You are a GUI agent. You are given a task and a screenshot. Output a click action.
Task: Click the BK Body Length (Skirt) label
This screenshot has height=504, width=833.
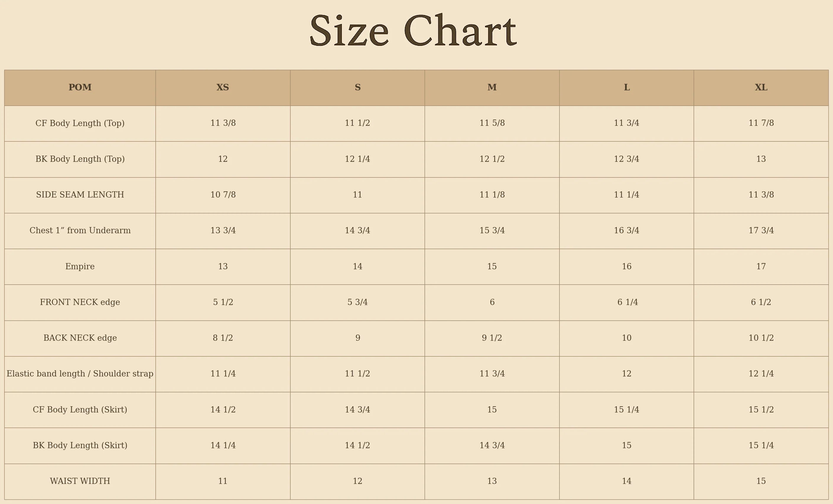[80, 446]
